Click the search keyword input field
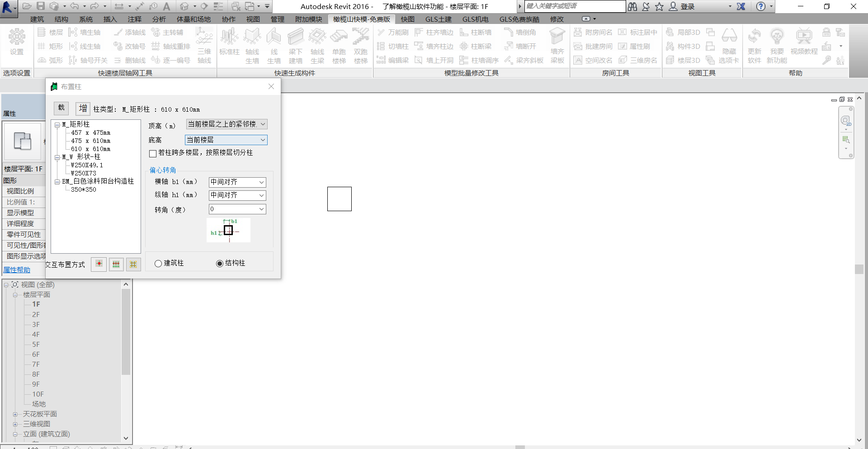Image resolution: width=868 pixels, height=449 pixels. point(575,6)
